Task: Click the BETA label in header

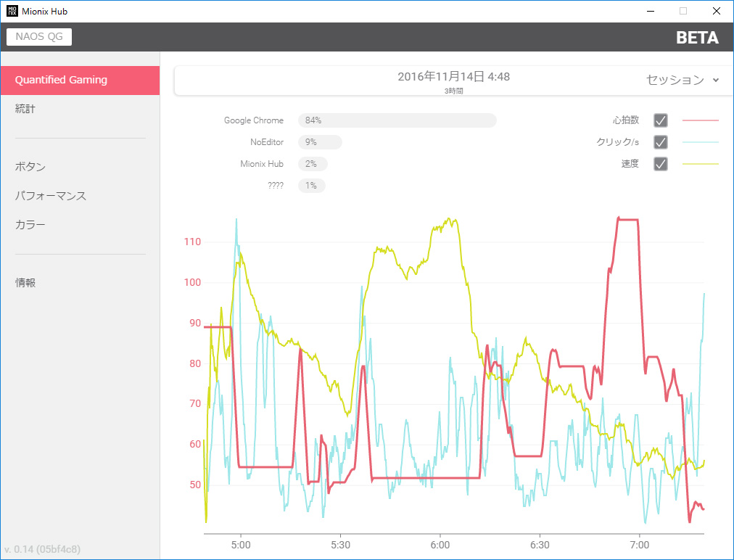Action: [697, 38]
